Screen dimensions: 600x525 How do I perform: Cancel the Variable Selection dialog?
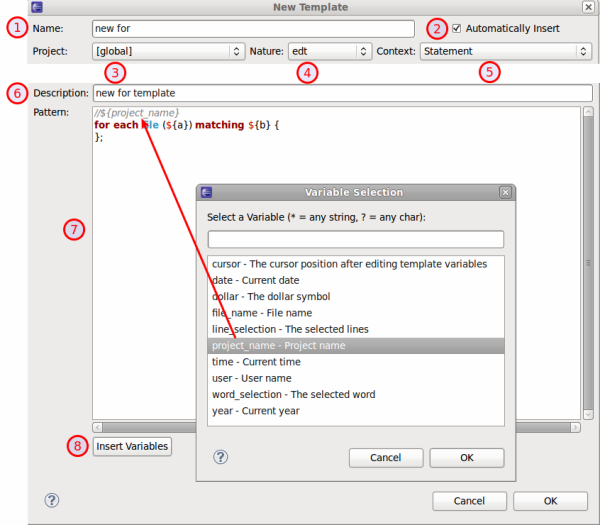point(385,457)
